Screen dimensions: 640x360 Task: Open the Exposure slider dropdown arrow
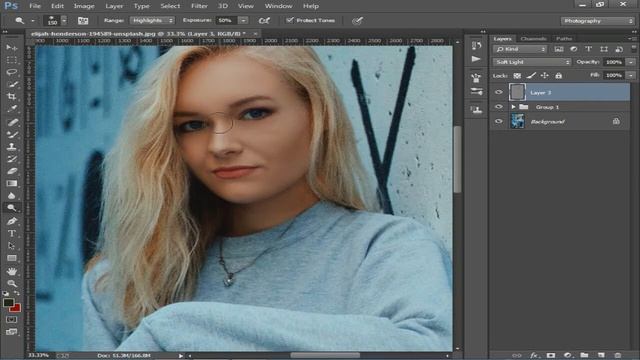coord(243,20)
